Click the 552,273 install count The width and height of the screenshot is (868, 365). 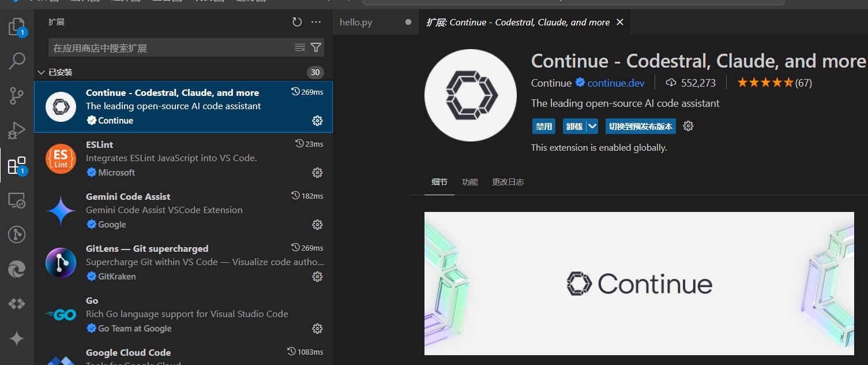point(690,83)
